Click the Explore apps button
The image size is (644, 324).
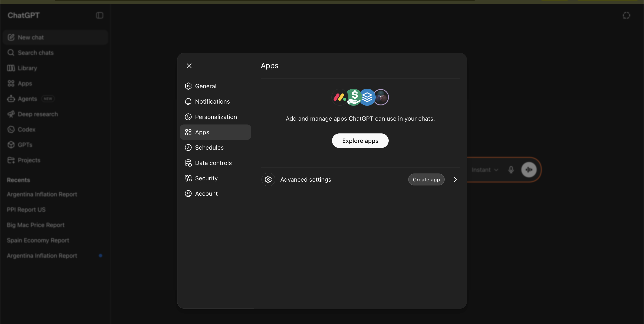(360, 141)
